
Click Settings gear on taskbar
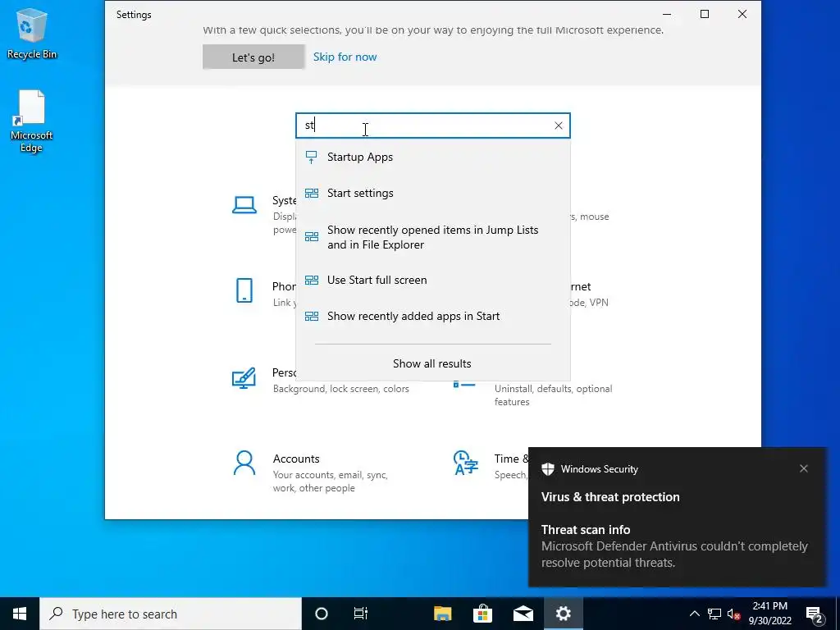[563, 614]
